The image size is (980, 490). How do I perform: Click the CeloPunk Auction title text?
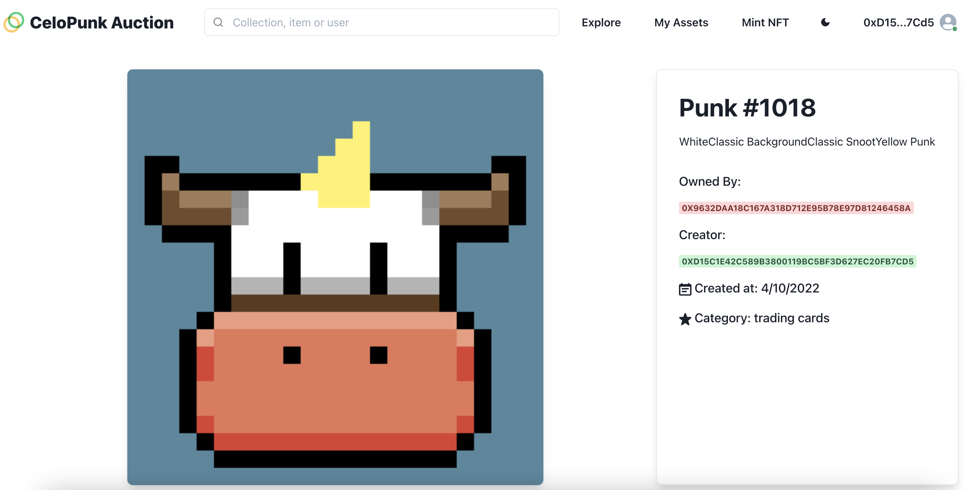point(102,23)
